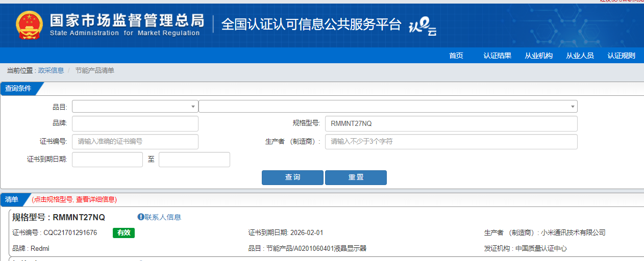Click the 查询 search button

tap(292, 177)
